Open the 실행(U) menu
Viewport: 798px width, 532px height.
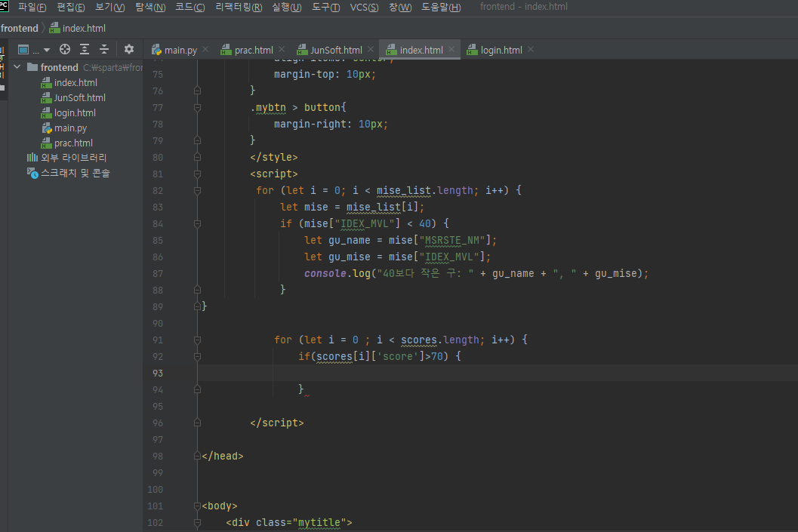point(287,7)
